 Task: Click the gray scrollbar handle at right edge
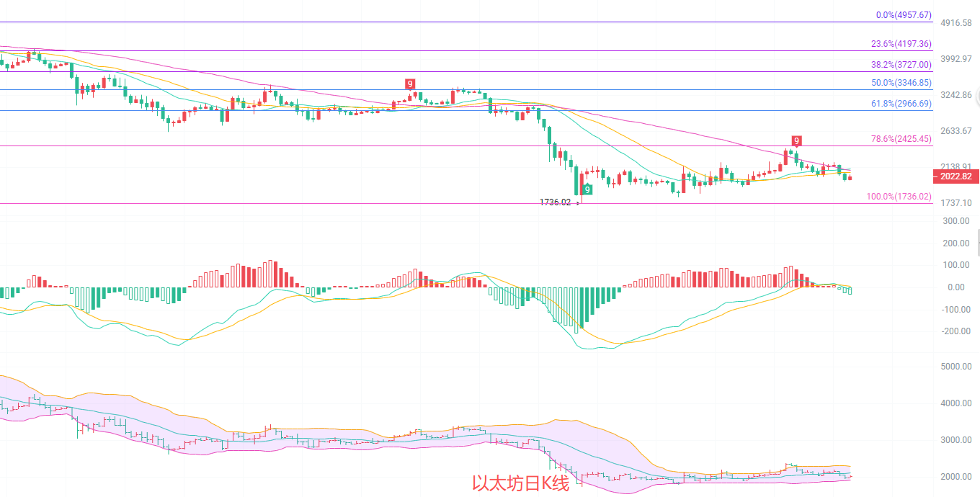click(x=978, y=243)
